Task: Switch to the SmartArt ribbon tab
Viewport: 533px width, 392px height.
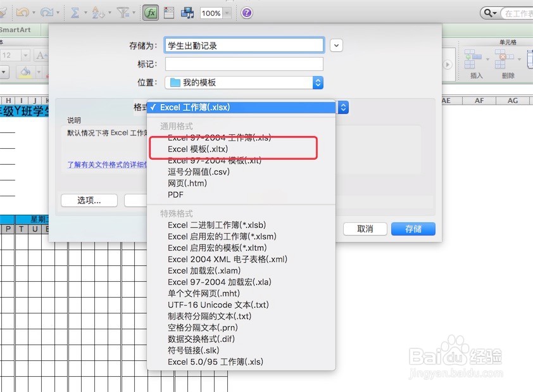Action: click(x=15, y=30)
